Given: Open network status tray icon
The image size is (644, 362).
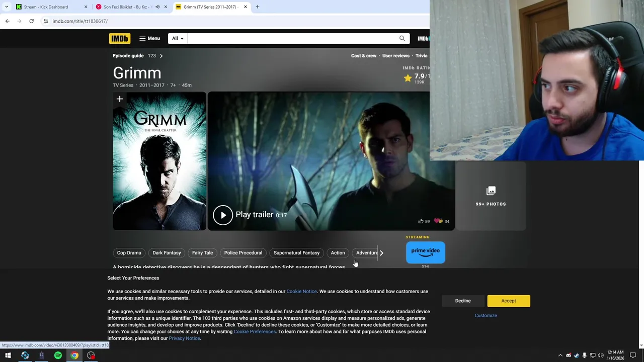Looking at the screenshot, I should 592,355.
